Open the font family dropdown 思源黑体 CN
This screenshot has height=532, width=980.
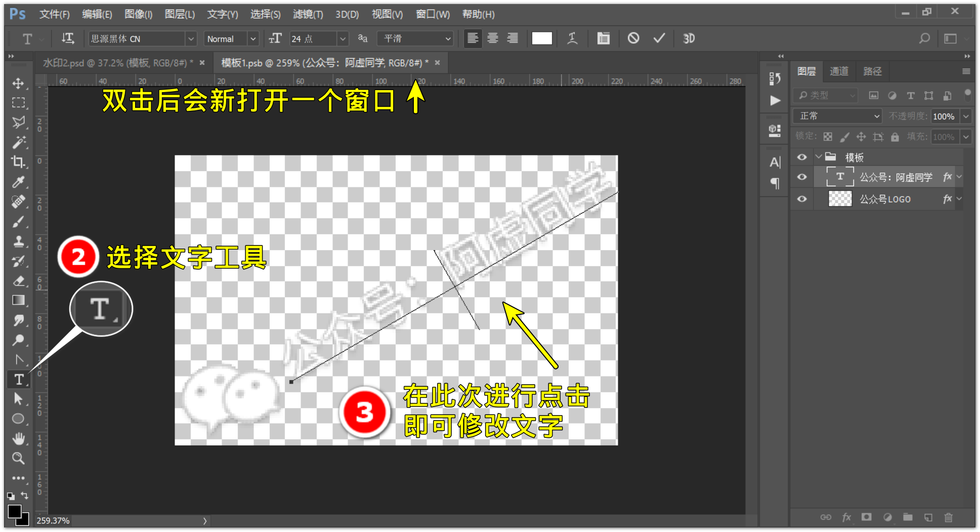pyautogui.click(x=191, y=38)
